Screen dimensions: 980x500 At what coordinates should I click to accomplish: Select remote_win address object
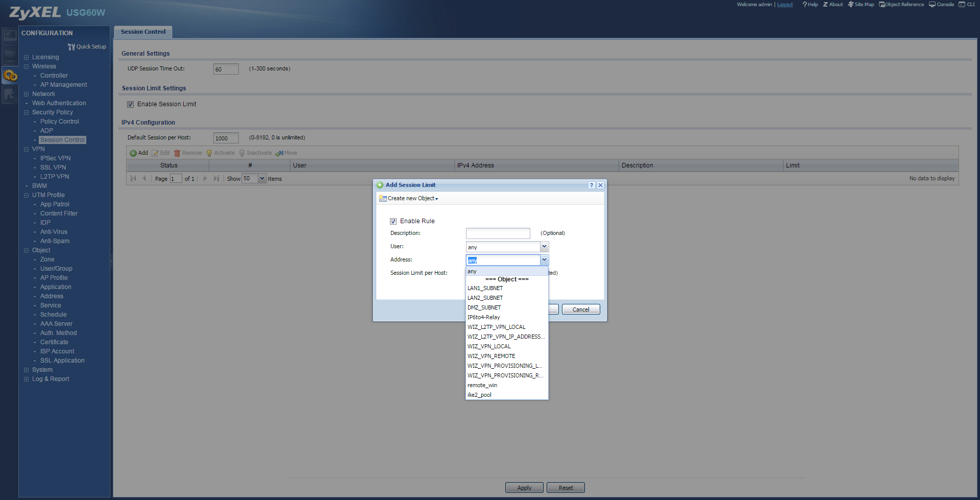click(482, 386)
